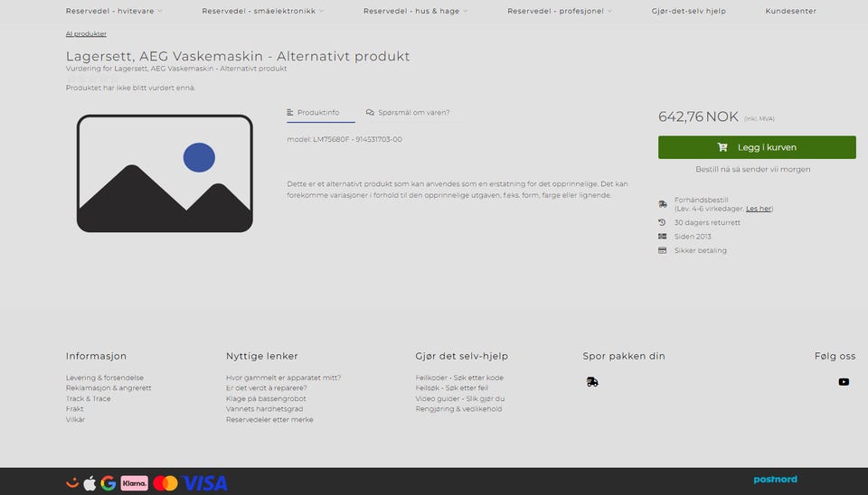Viewport: 868px width, 495px height.
Task: Click the Lagersett, AEG Vaskemaskin product title
Action: point(238,56)
